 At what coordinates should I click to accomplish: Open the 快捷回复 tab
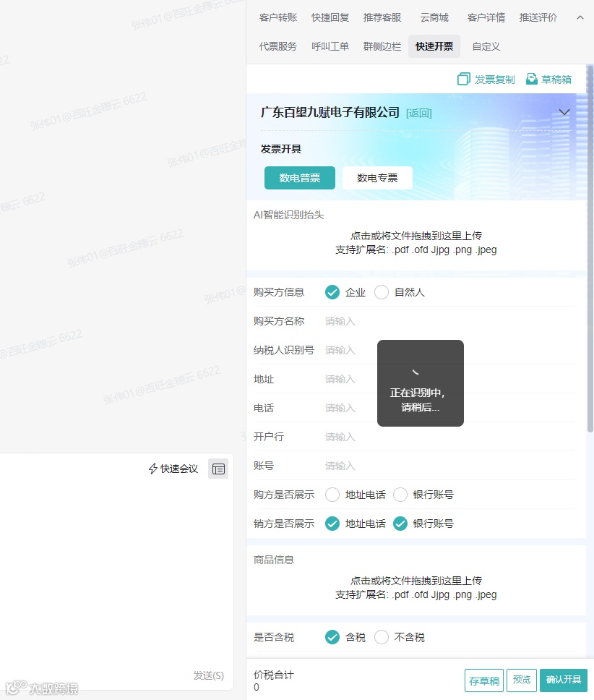coord(330,18)
